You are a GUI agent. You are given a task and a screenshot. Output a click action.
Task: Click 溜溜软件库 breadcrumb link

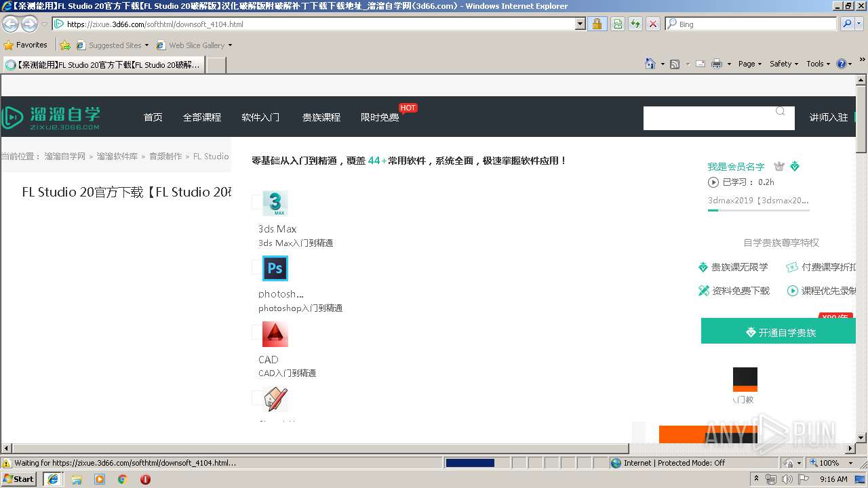click(x=117, y=156)
